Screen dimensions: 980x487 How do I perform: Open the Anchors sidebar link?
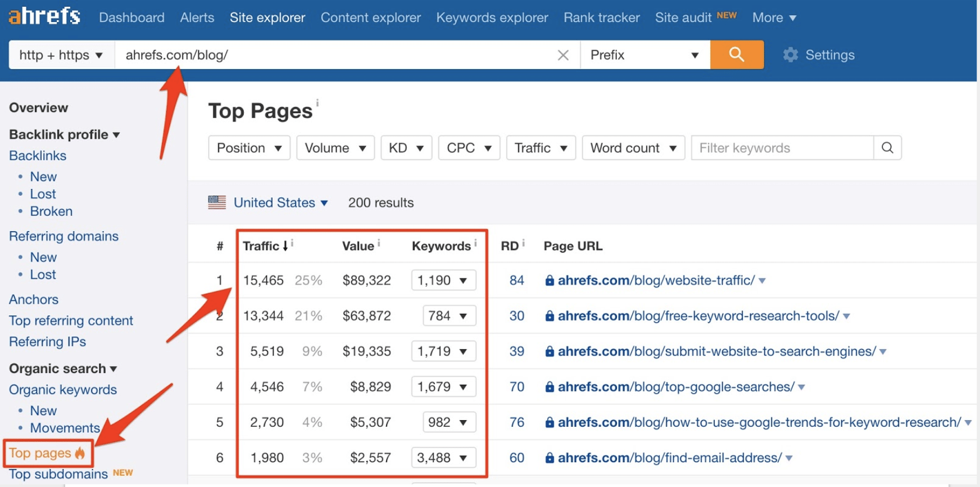coord(34,299)
